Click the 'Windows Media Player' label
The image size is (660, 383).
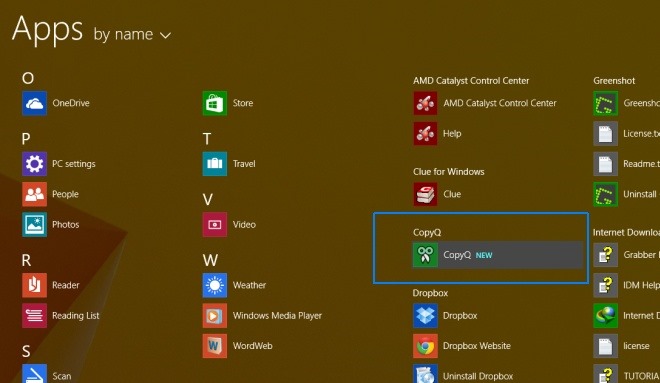tap(277, 315)
